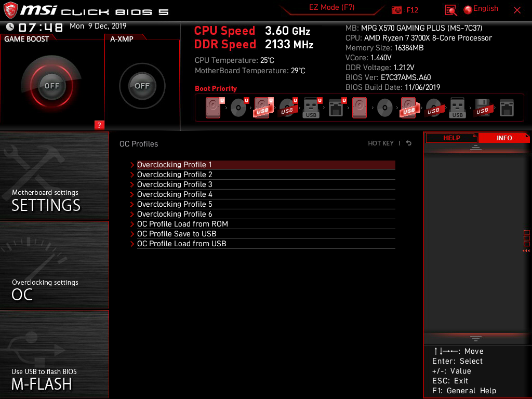Open the BIOS search magnifier icon
Viewport: 532px width, 399px height.
(450, 10)
